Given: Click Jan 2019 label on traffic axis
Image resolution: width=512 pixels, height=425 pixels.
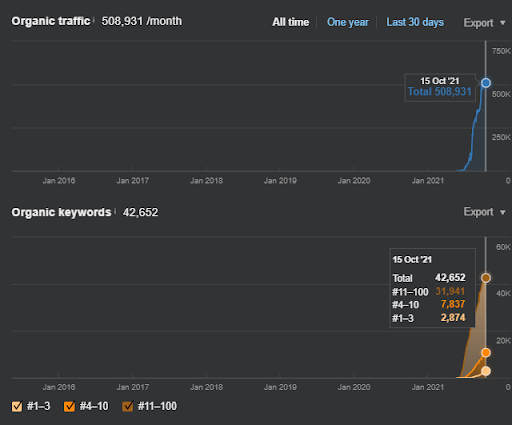Looking at the screenshot, I should (280, 181).
